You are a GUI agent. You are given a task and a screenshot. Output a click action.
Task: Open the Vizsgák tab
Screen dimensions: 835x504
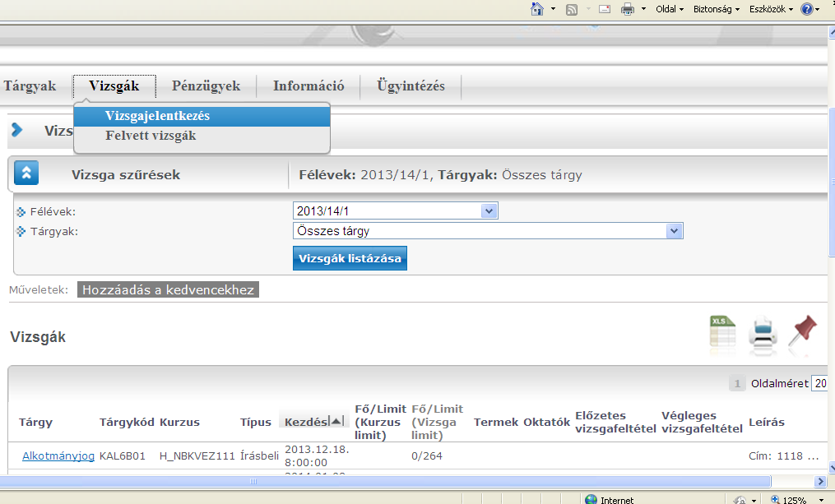click(114, 86)
